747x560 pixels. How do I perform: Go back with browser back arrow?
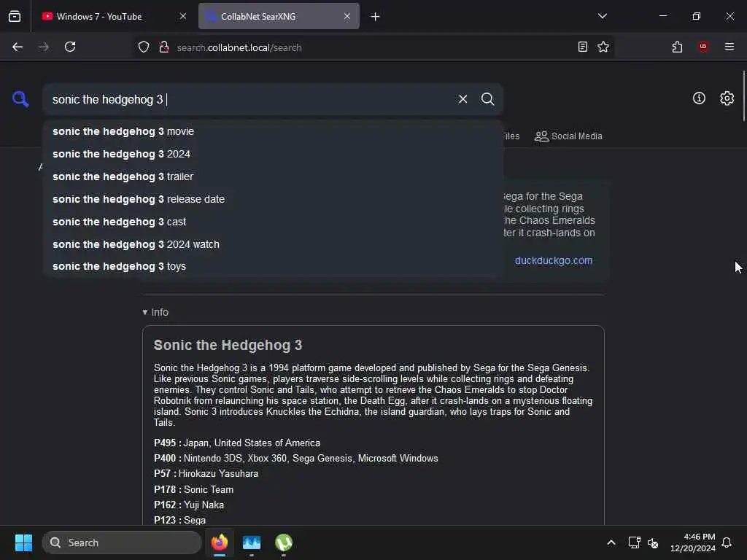click(x=18, y=47)
